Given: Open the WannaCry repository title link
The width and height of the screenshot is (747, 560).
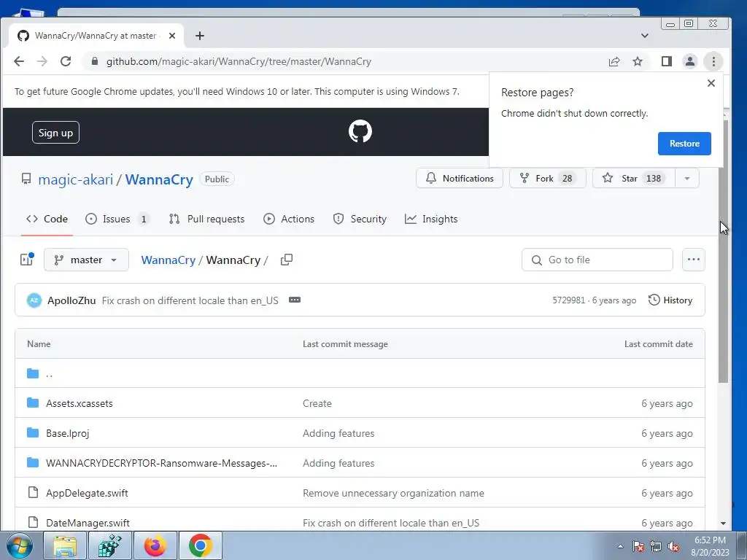Looking at the screenshot, I should 159,179.
